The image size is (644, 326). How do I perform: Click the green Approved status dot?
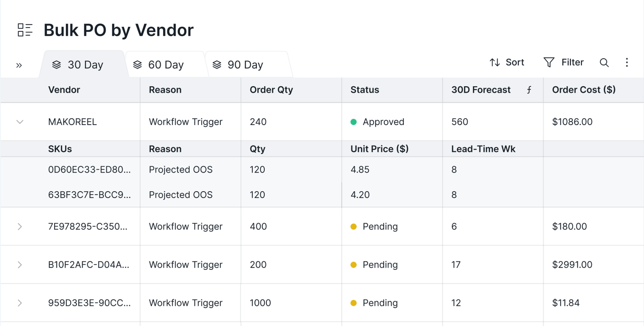click(x=354, y=122)
